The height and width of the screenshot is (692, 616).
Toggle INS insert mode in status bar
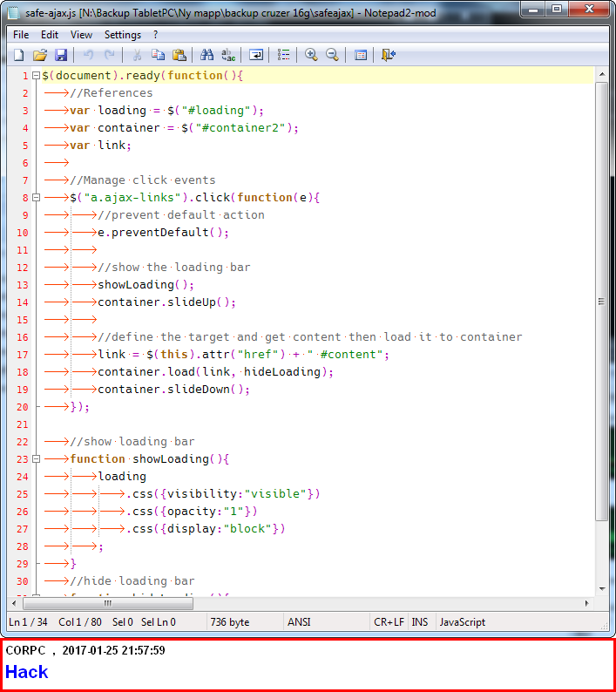tap(420, 622)
